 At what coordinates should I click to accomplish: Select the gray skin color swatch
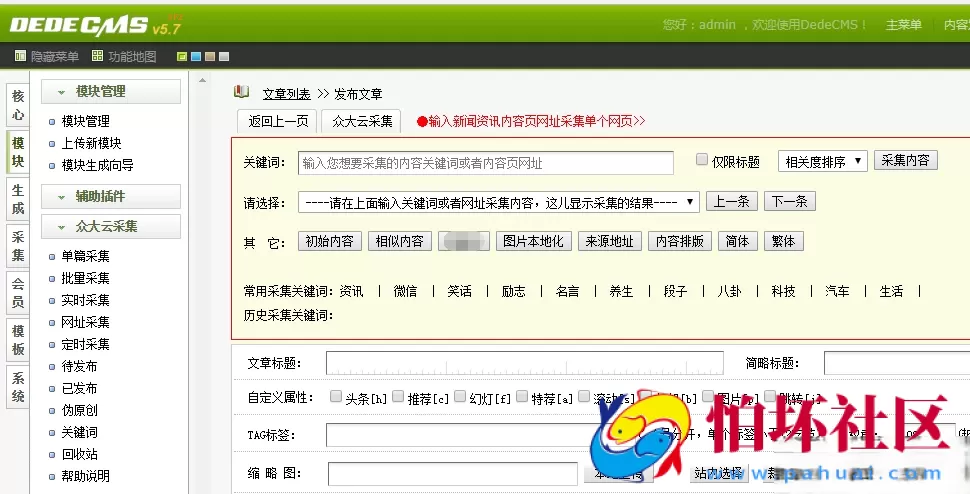tap(224, 57)
